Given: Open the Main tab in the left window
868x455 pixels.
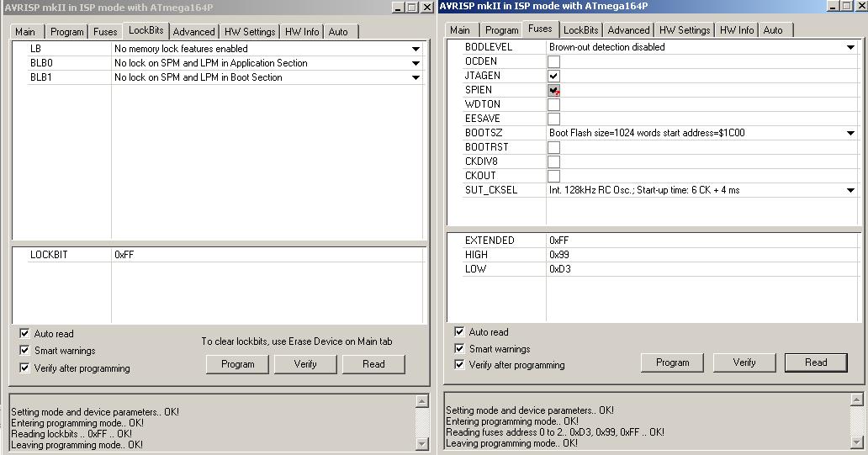Looking at the screenshot, I should [25, 32].
